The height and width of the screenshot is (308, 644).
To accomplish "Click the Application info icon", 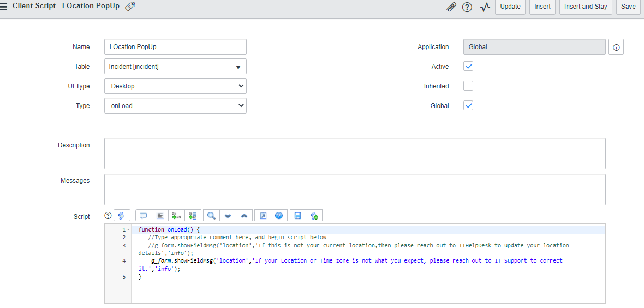I will [616, 48].
